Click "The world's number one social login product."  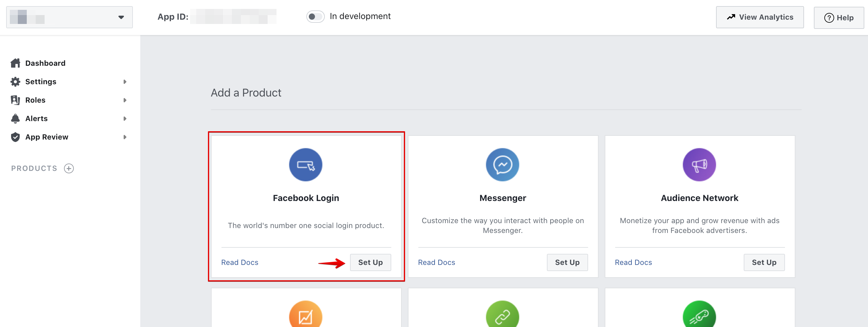pyautogui.click(x=306, y=225)
